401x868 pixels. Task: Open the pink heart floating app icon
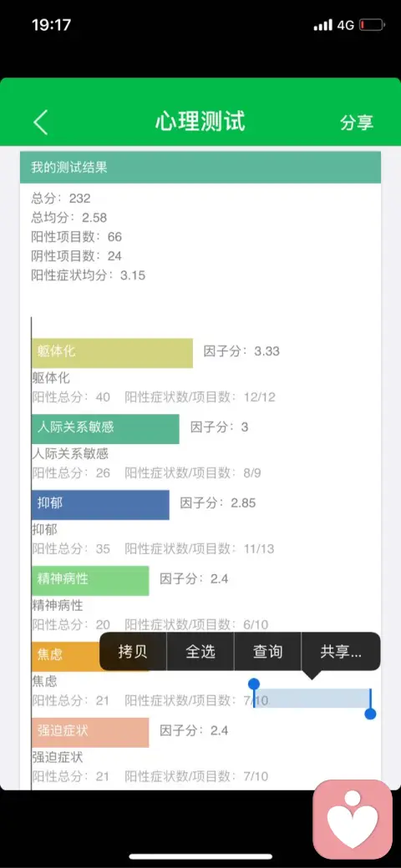[x=353, y=820]
